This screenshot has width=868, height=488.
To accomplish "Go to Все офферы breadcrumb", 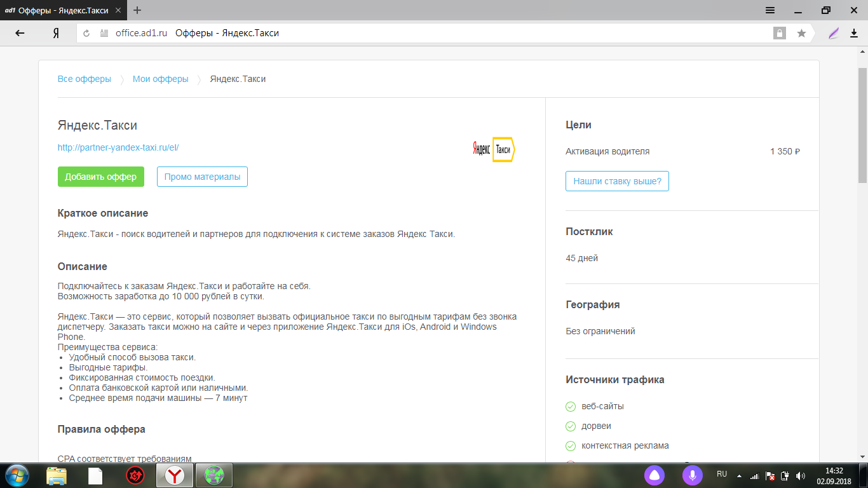I will (85, 79).
